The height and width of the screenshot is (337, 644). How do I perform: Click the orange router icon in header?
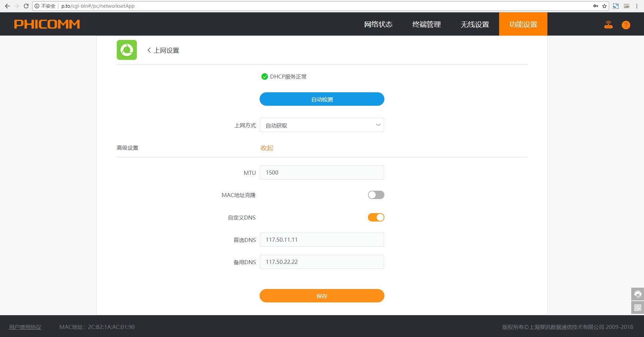[x=608, y=25]
